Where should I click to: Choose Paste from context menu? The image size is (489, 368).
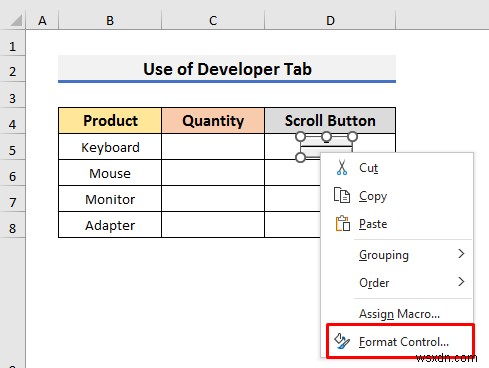(x=397, y=224)
